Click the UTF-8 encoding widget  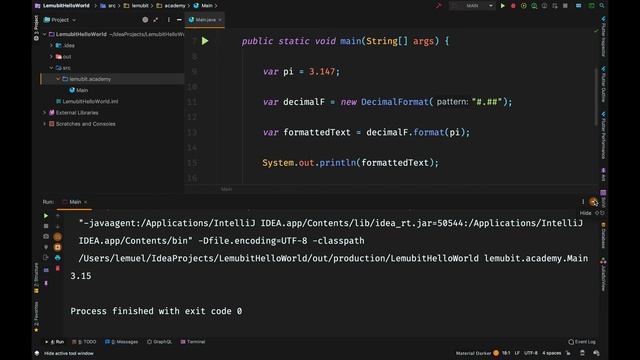point(531,353)
